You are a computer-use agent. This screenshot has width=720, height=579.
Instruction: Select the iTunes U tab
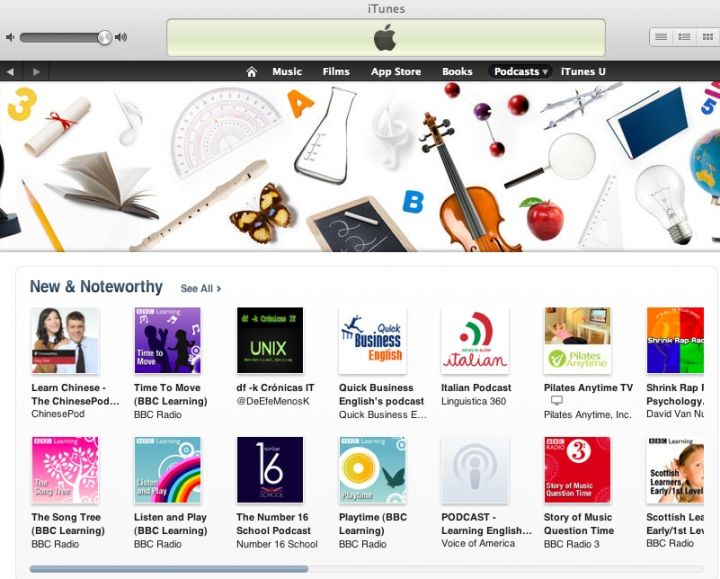point(583,72)
